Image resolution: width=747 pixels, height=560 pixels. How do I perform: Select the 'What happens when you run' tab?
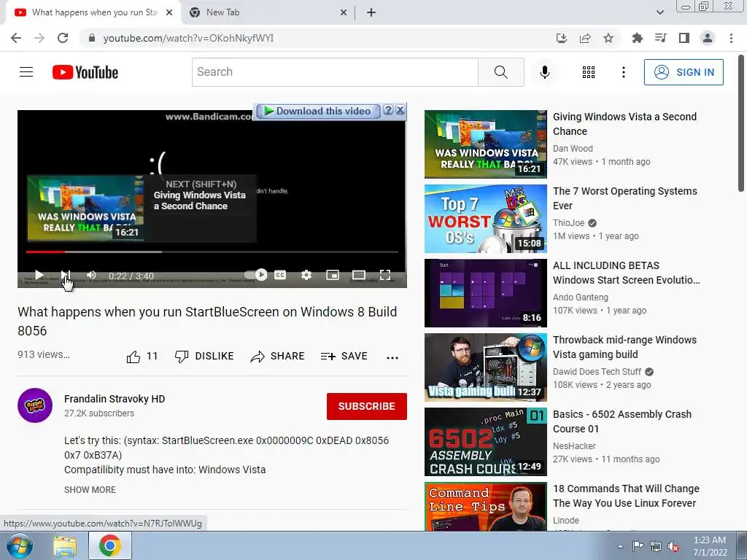pyautogui.click(x=94, y=12)
